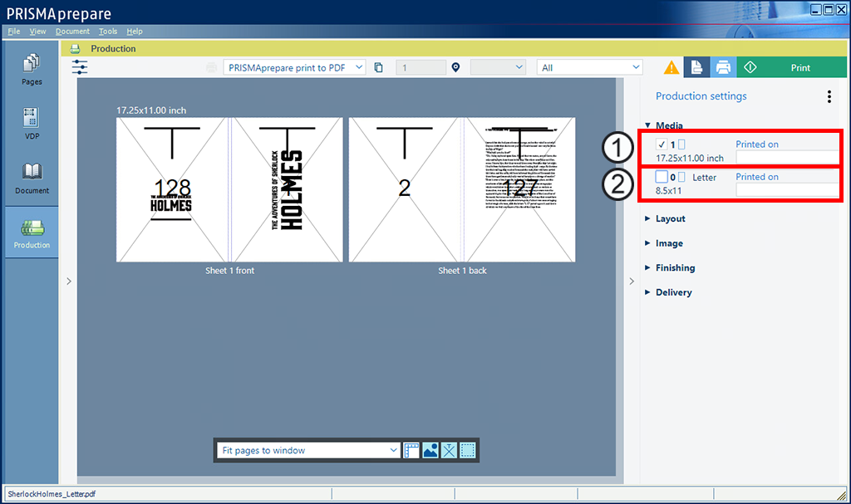Expand the Image section
The image size is (851, 504).
[647, 243]
